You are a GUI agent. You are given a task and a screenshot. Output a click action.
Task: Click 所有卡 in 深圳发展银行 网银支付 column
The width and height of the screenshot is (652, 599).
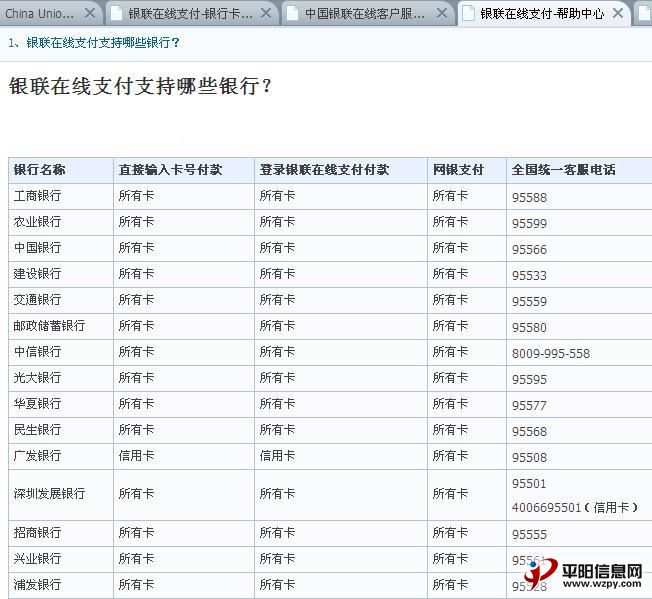tap(450, 494)
